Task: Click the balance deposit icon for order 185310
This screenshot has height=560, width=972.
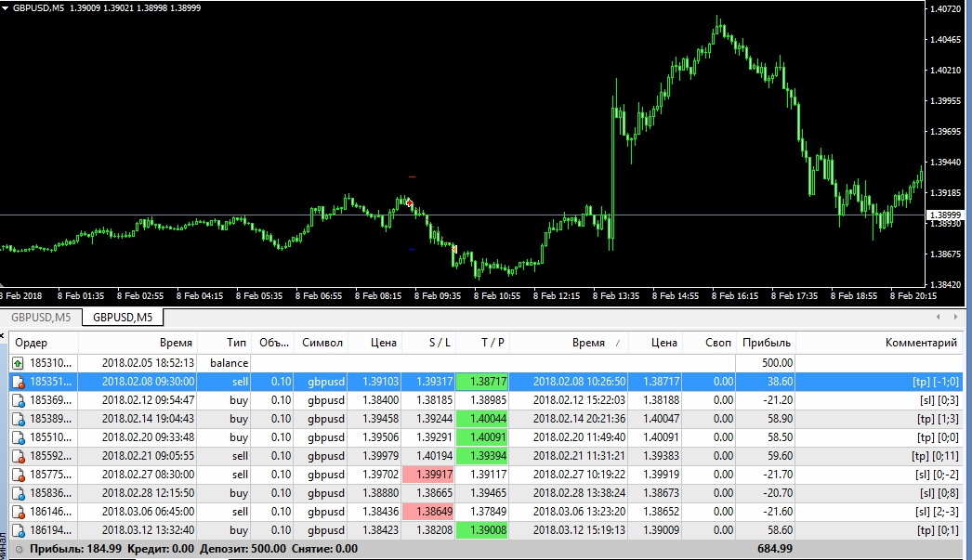Action: point(18,363)
